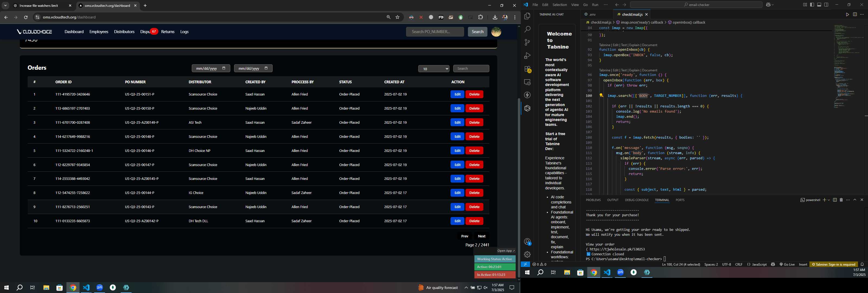Toggle the VS Code secondary side bar
The width and height of the screenshot is (868, 293).
coord(826,5)
